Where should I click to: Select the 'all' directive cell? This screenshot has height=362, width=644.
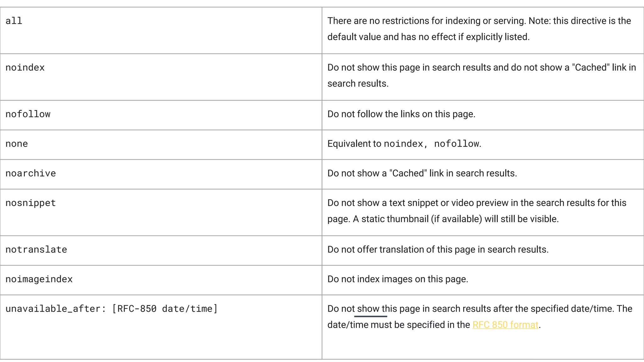(x=161, y=30)
